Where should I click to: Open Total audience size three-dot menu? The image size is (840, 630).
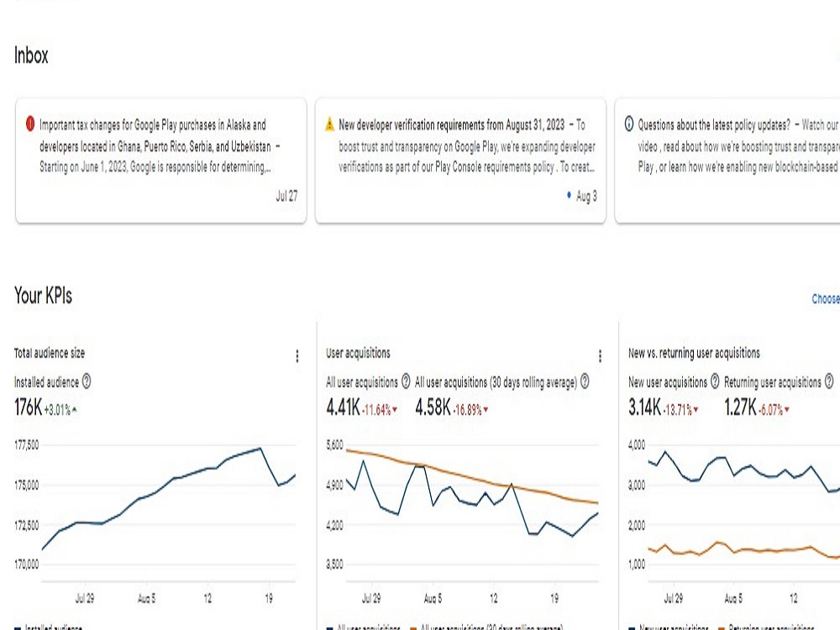[297, 356]
